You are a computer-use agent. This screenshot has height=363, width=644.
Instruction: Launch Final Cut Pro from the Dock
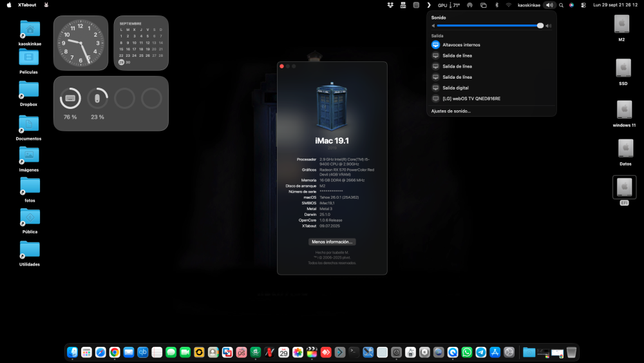(312, 352)
